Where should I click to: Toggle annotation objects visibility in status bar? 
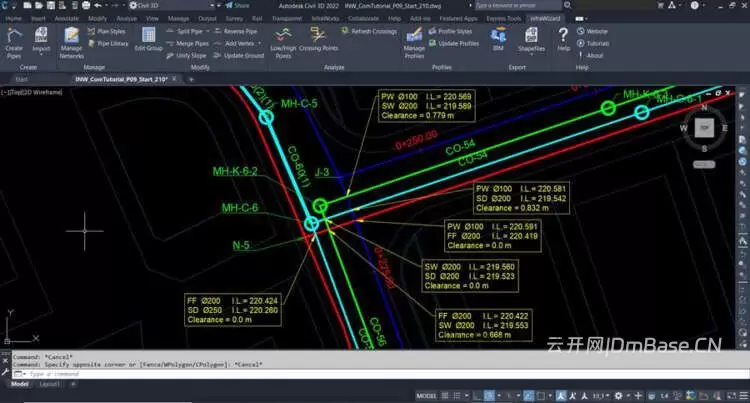(x=562, y=396)
